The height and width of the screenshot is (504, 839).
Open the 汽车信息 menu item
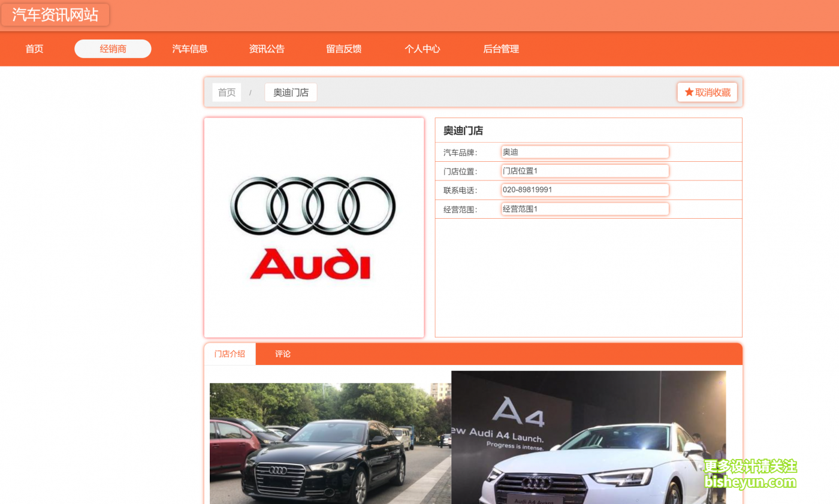(190, 49)
